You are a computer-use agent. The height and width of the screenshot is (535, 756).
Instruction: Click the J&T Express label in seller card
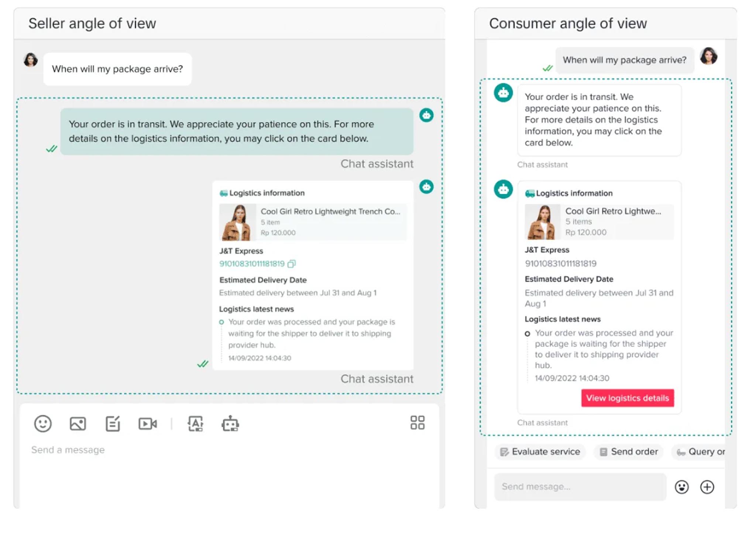coord(241,251)
